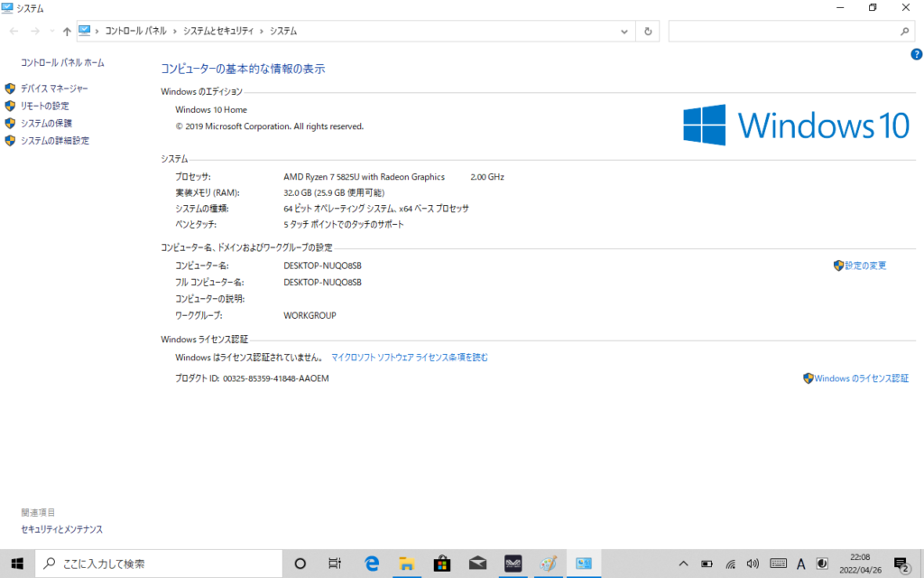The height and width of the screenshot is (578, 924).
Task: Click the computer icon in the address bar
Action: tap(85, 31)
